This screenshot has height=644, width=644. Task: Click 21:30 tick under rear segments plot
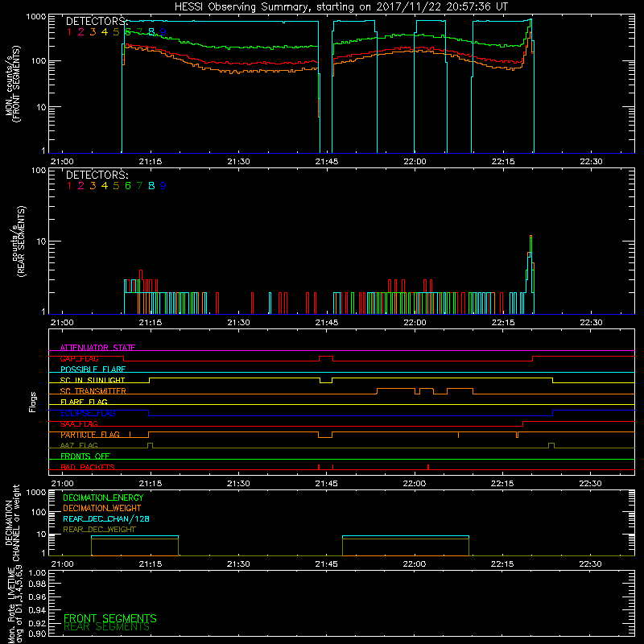pyautogui.click(x=238, y=323)
